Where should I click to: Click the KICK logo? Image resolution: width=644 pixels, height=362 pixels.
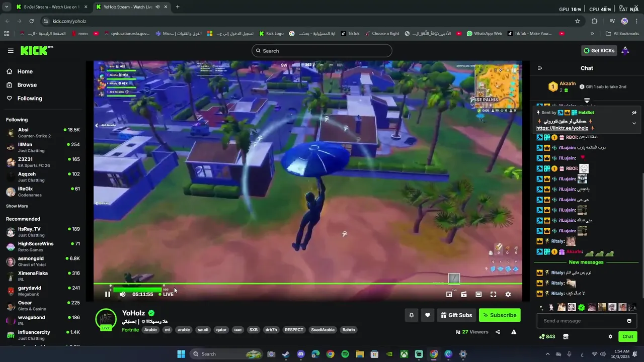pyautogui.click(x=36, y=50)
